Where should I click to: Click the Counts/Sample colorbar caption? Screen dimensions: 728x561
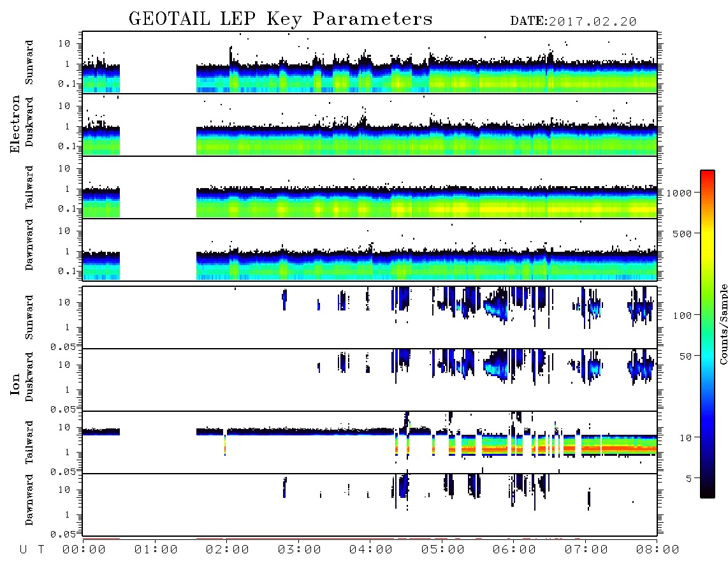723,324
